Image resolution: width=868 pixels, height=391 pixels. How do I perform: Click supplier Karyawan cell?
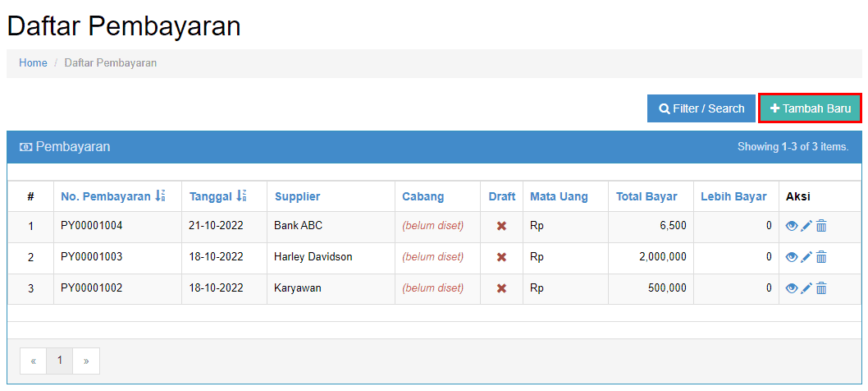(x=331, y=288)
